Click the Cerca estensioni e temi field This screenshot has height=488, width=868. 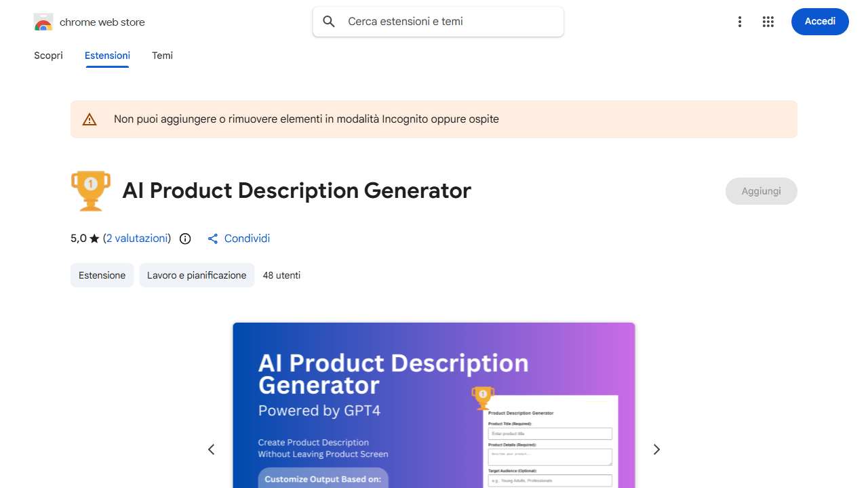pyautogui.click(x=437, y=21)
